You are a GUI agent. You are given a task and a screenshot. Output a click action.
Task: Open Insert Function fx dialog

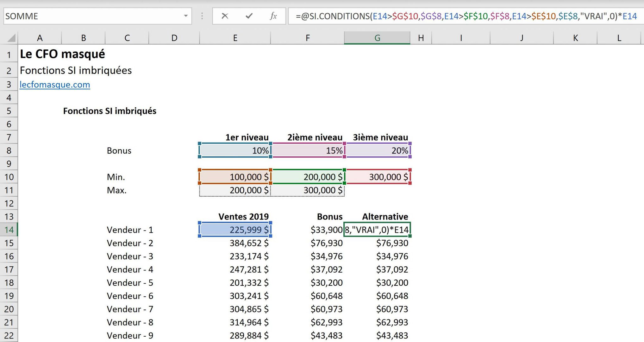[x=273, y=16]
